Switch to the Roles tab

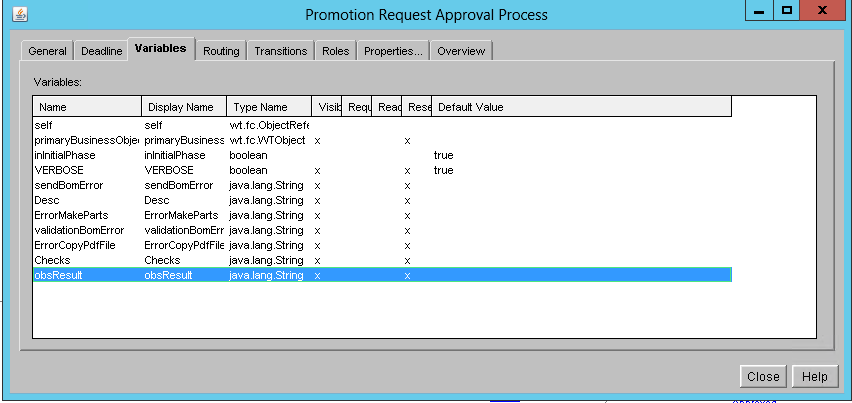tap(335, 51)
